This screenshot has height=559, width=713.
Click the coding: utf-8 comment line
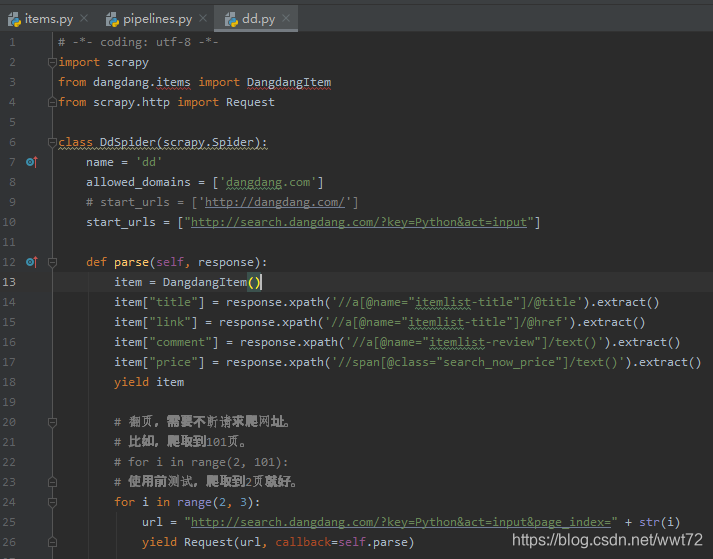pyautogui.click(x=138, y=42)
